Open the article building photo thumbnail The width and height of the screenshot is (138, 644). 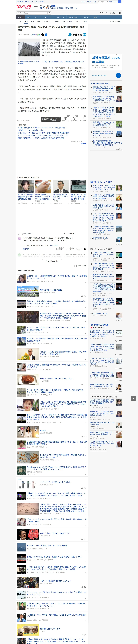click(x=29, y=49)
